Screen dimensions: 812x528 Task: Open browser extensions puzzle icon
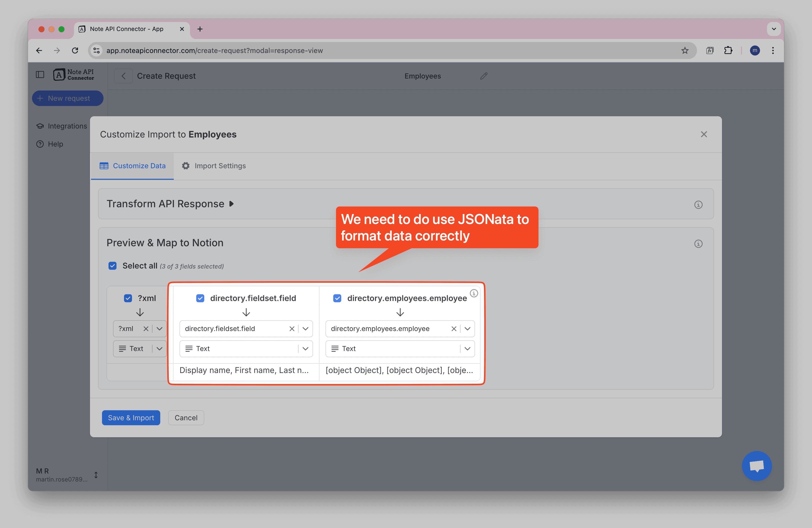pyautogui.click(x=728, y=50)
